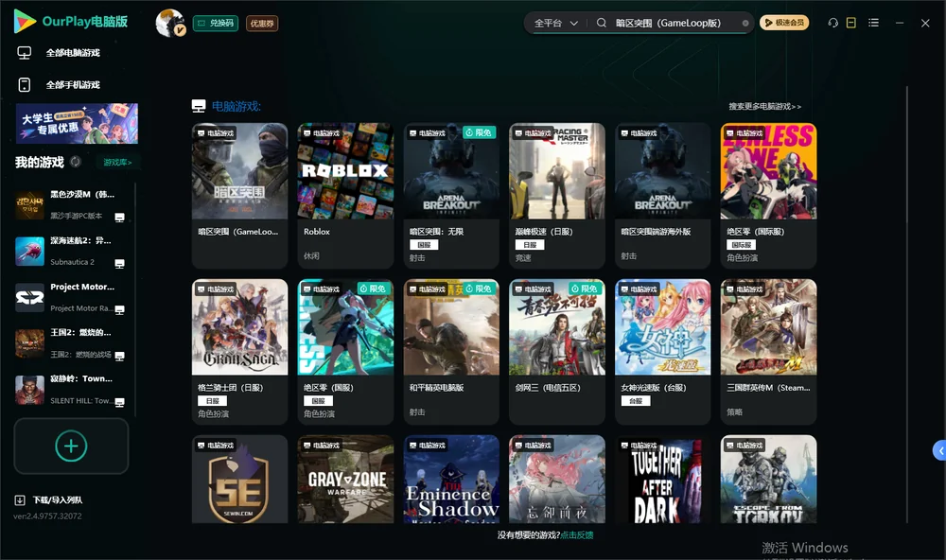Click the refresh icon beside 我的游戏

pyautogui.click(x=76, y=162)
